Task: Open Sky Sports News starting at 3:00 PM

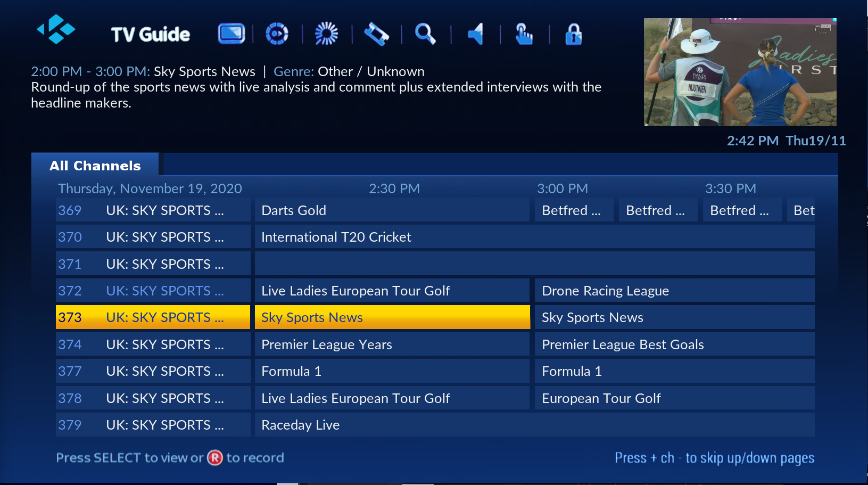Action: pos(675,317)
